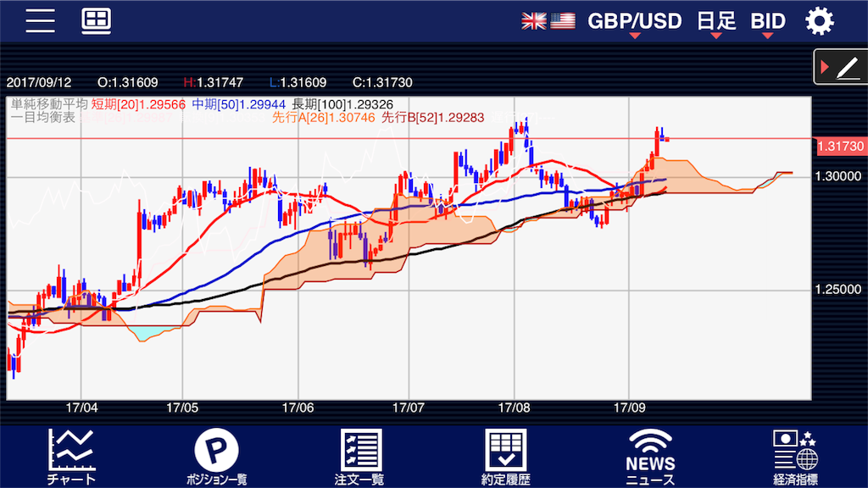
Task: Open the ポジション一覧 positions tab
Action: (216, 457)
